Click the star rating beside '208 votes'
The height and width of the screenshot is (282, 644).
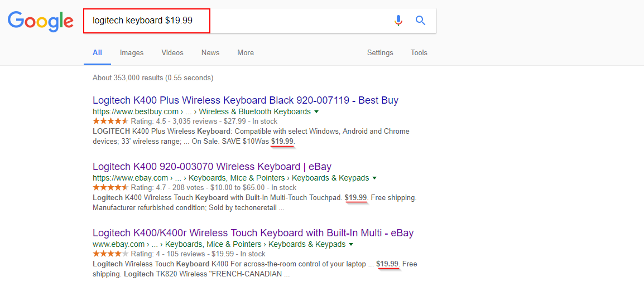click(x=110, y=187)
